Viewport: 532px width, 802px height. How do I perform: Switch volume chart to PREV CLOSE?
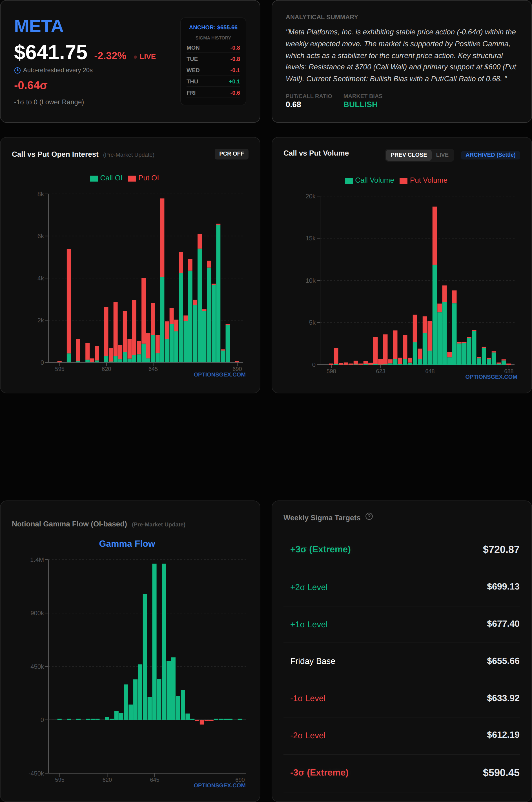409,155
